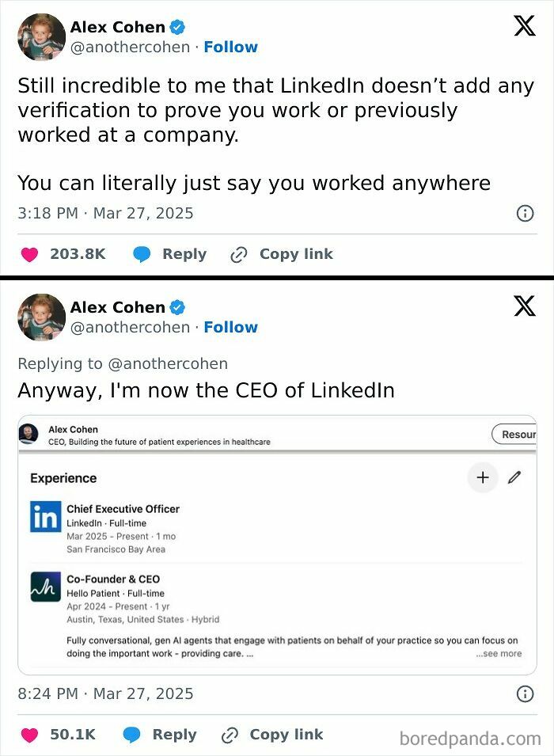Copy link of the first tweet
This screenshot has width=554, height=756.
point(281,254)
